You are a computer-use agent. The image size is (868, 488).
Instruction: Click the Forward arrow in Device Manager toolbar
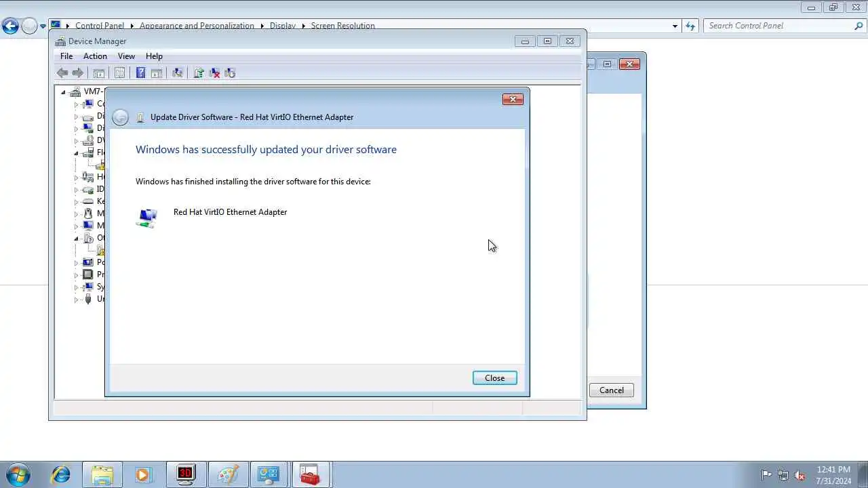(x=78, y=73)
